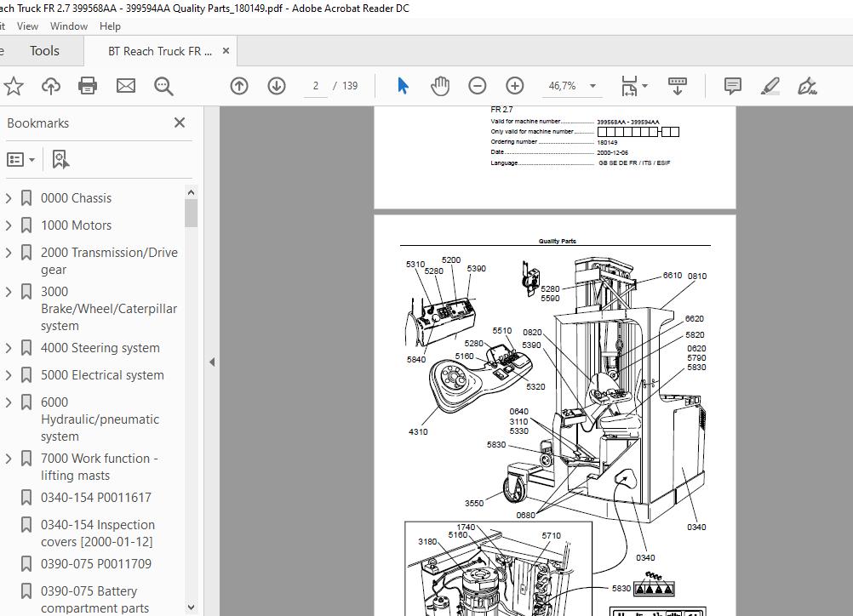Open the bookmarks options dropdown menu
The height and width of the screenshot is (616, 853).
point(21,159)
